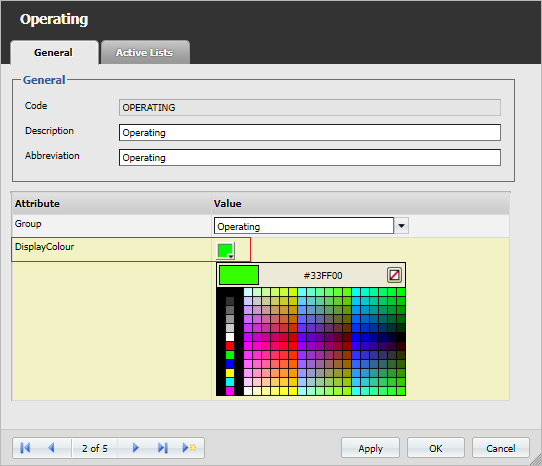Click into the Description text field
This screenshot has width=542, height=466.
(310, 132)
